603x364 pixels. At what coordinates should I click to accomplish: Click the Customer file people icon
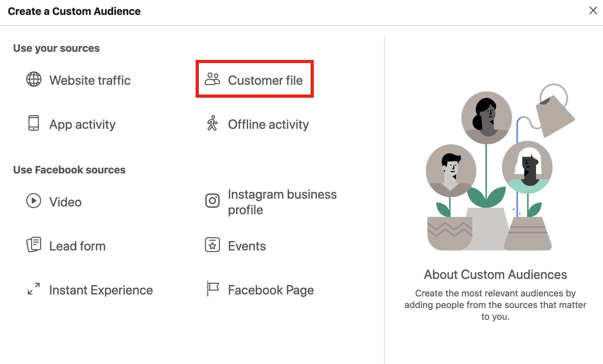[x=213, y=79]
